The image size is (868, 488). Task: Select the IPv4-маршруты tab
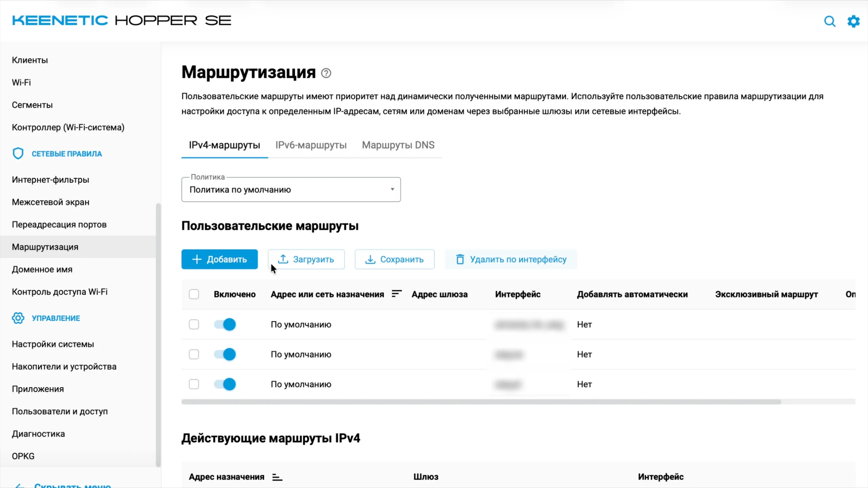(x=224, y=145)
